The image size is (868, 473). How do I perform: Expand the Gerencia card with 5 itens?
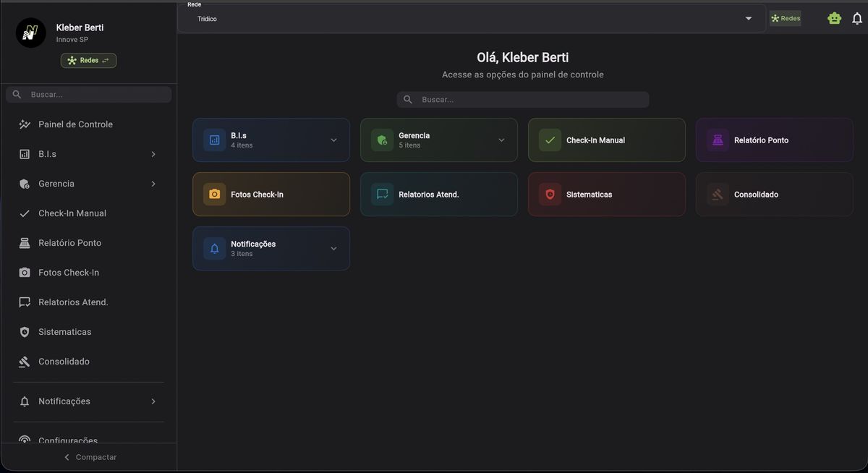coord(501,140)
